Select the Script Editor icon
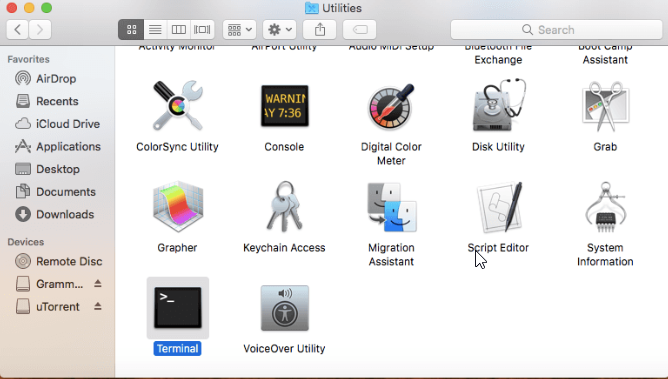Image resolution: width=668 pixels, height=379 pixels. click(498, 207)
